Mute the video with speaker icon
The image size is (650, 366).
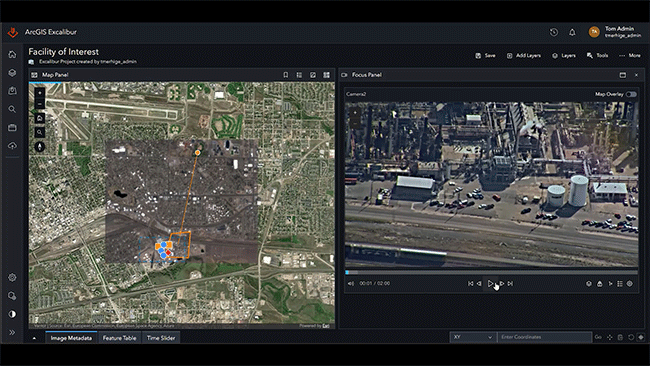pos(351,284)
